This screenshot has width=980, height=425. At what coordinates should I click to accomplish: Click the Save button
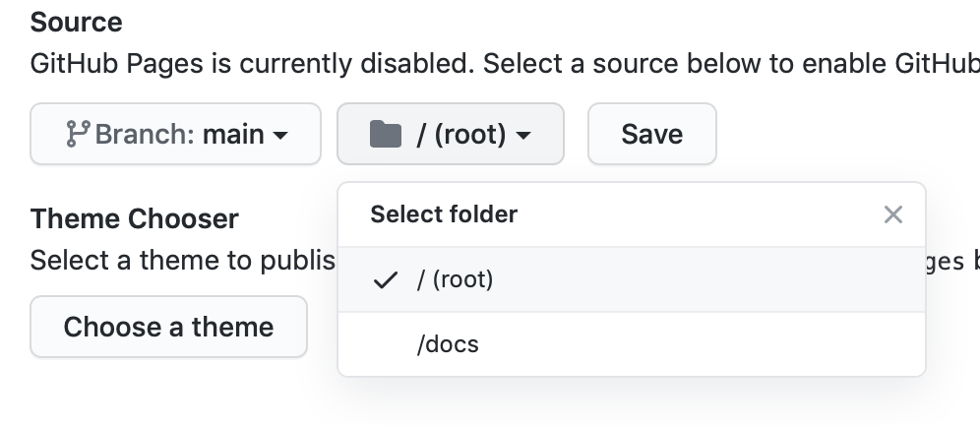(652, 134)
